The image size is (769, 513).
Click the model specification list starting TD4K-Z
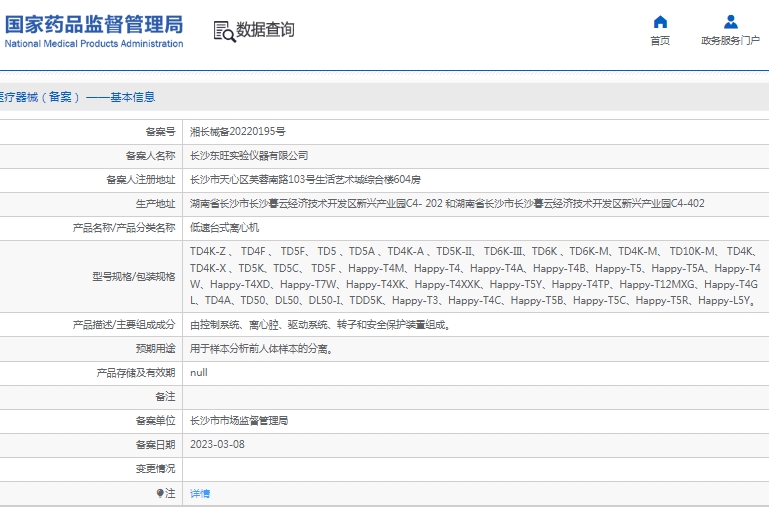475,276
